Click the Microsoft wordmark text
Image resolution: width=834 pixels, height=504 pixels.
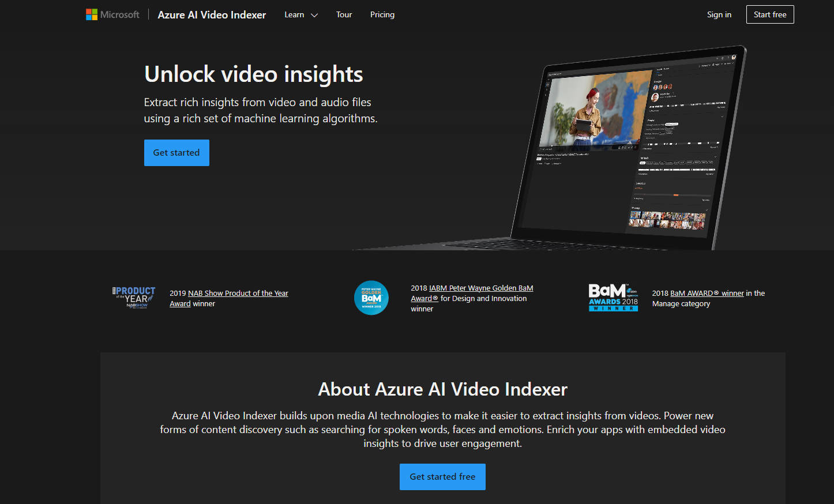(119, 14)
